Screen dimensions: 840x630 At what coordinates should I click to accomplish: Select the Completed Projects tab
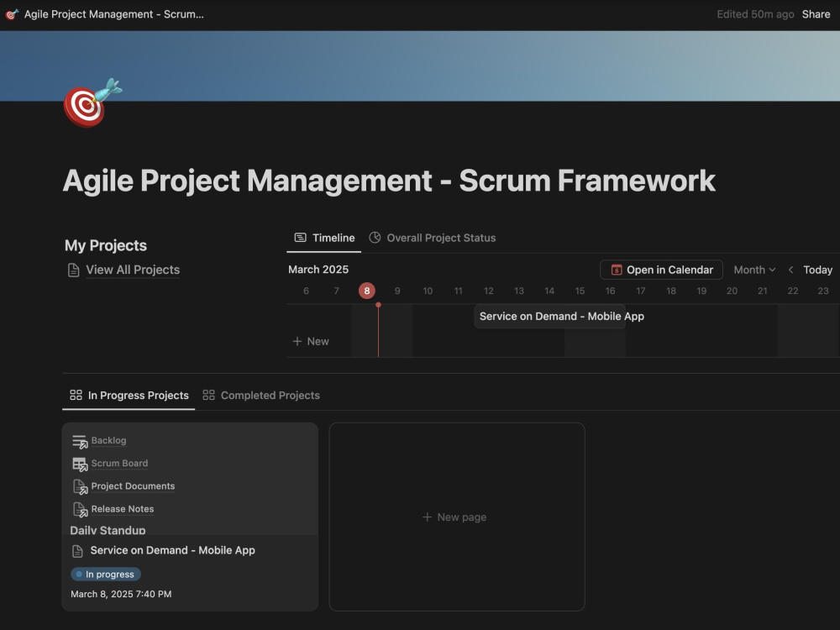point(261,396)
